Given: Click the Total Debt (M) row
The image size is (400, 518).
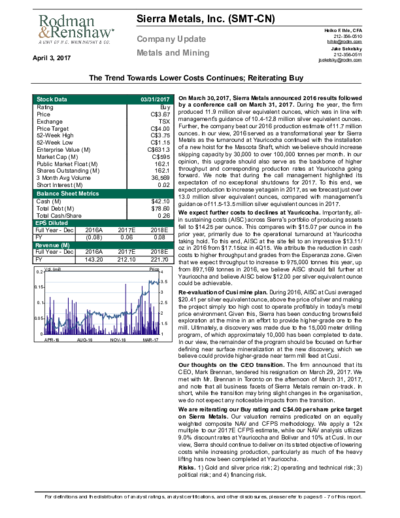Looking at the screenshot, I should point(103,209).
